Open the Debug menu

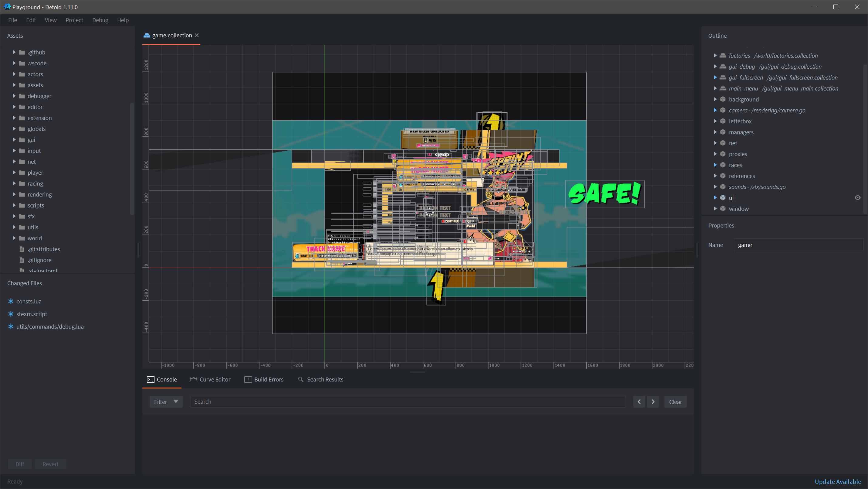[100, 20]
